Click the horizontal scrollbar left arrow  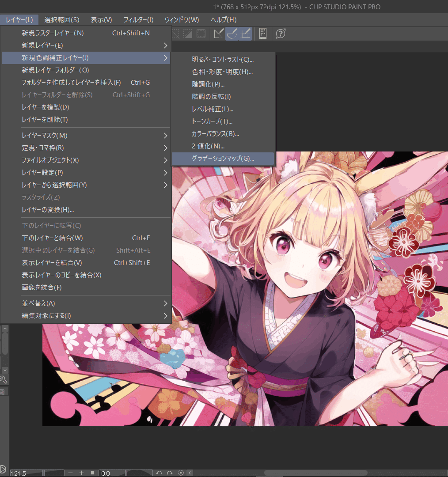point(190,473)
